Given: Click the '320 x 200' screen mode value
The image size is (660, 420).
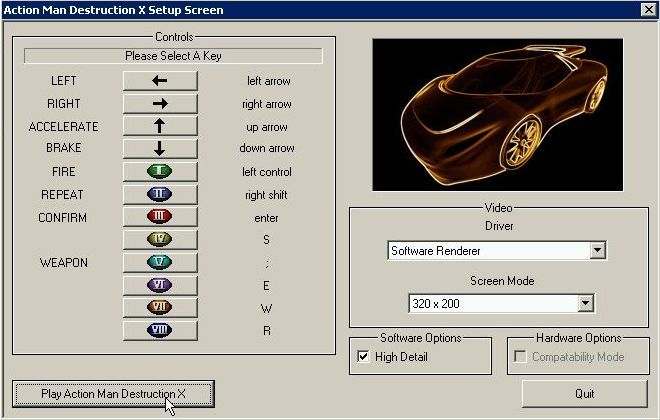Looking at the screenshot, I should 436,303.
